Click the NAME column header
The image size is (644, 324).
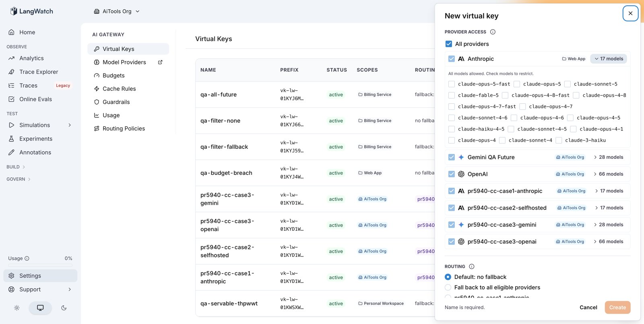coord(208,70)
